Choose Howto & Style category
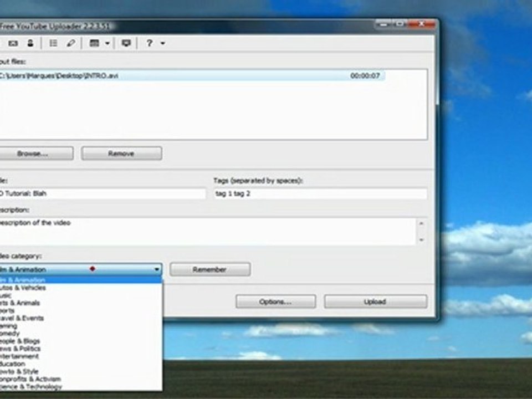532x399 pixels. (81, 371)
